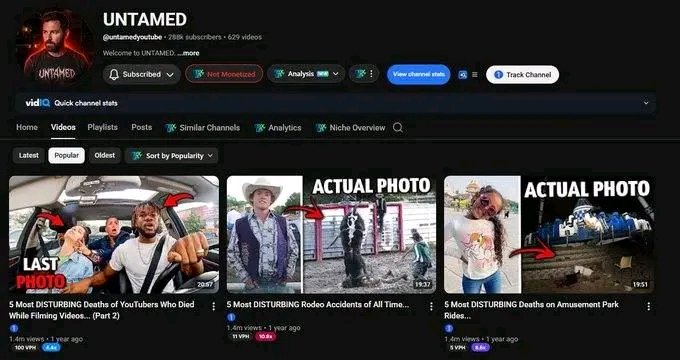The height and width of the screenshot is (360, 680).
Task: Select the Videos tab
Action: [63, 128]
